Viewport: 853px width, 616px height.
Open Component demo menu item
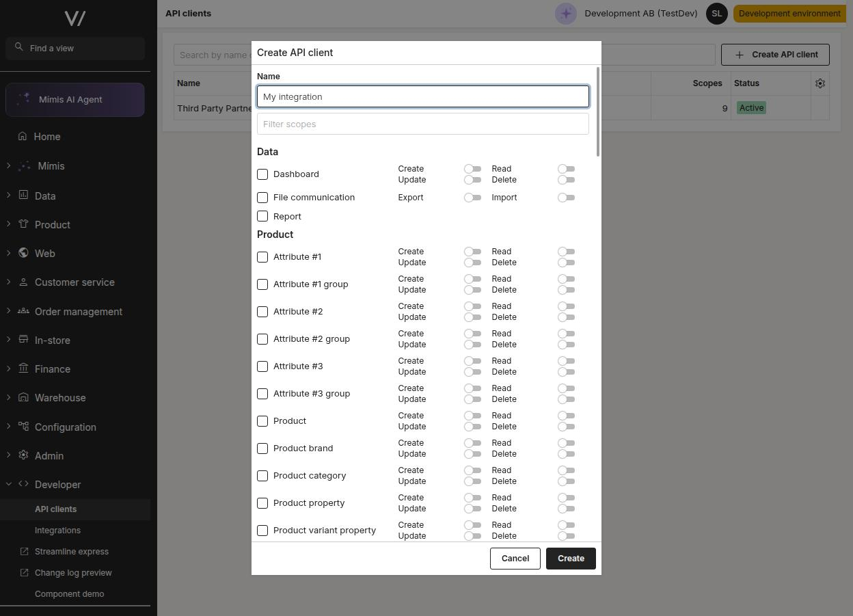(75, 594)
